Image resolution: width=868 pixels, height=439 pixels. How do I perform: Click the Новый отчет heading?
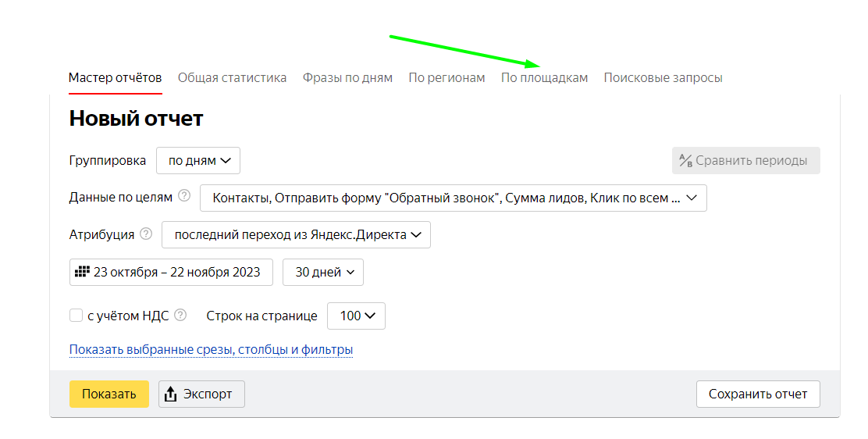136,119
